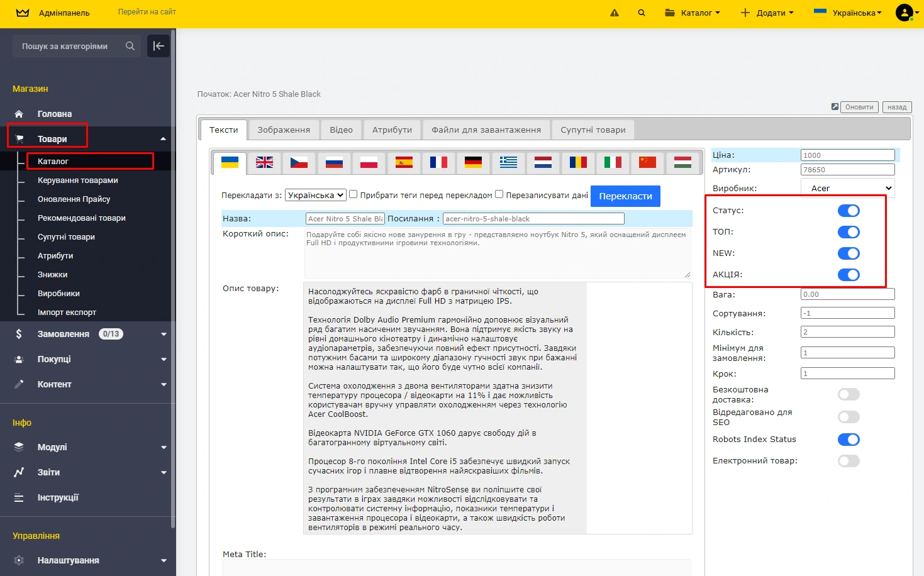Image resolution: width=924 pixels, height=576 pixels.
Task: Select the German flag language tab
Action: [473, 162]
